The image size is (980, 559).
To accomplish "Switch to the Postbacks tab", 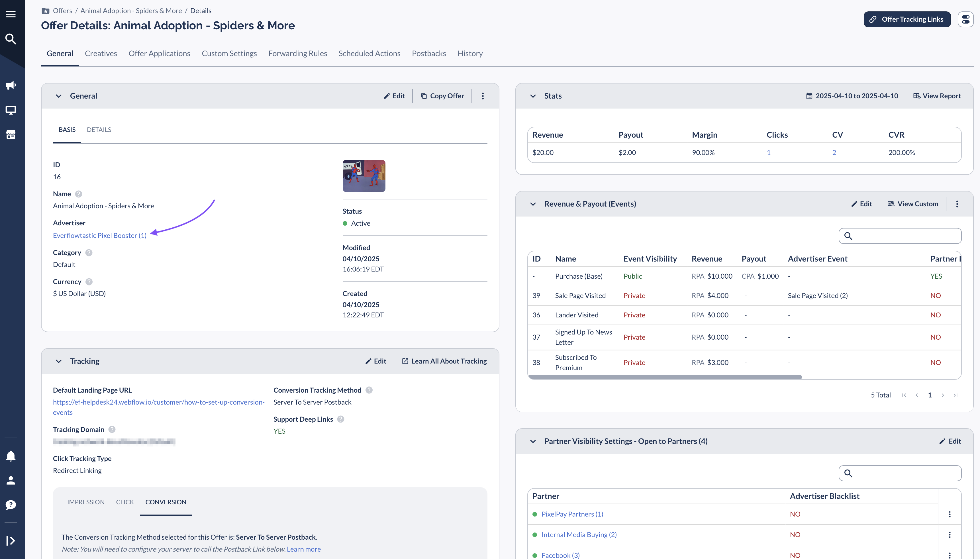I will pyautogui.click(x=429, y=53).
